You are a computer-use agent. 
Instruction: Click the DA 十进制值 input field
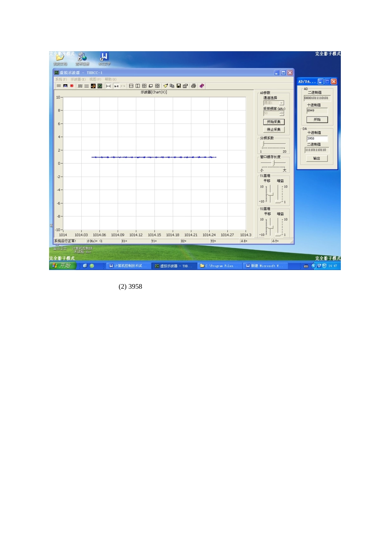tap(317, 138)
